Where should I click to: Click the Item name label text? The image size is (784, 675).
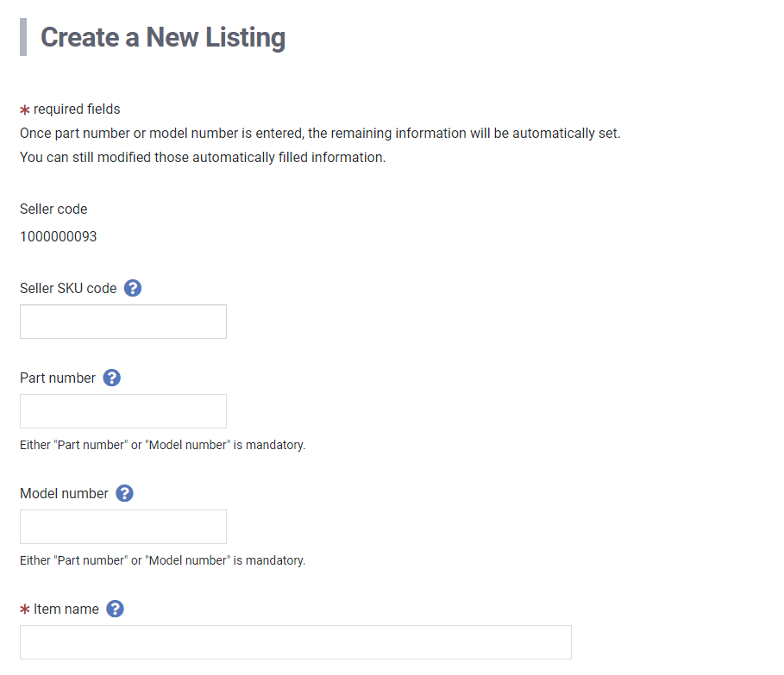[x=66, y=609]
